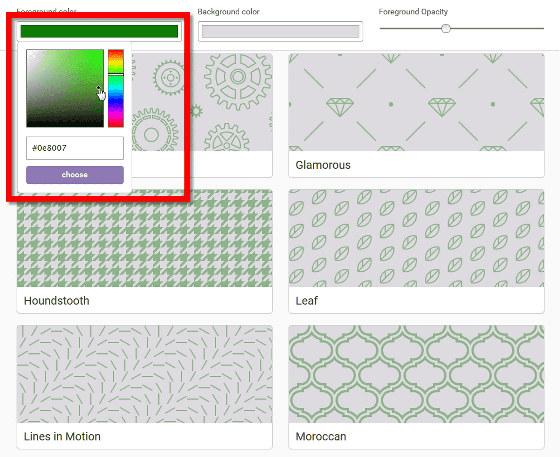Click the purple choose button
560x457 pixels.
click(x=75, y=175)
